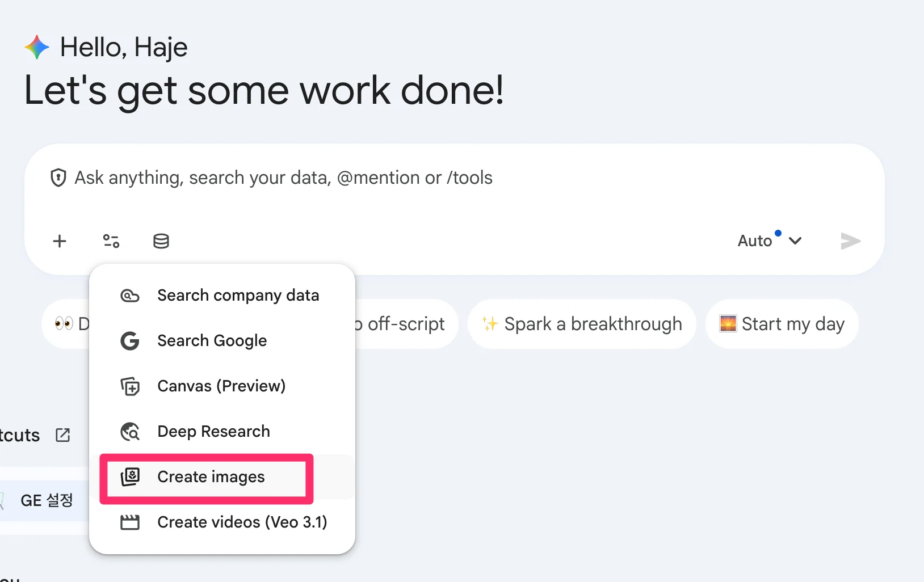Click the Gemini sparkle logo
Screen dimensions: 924x582
37,47
